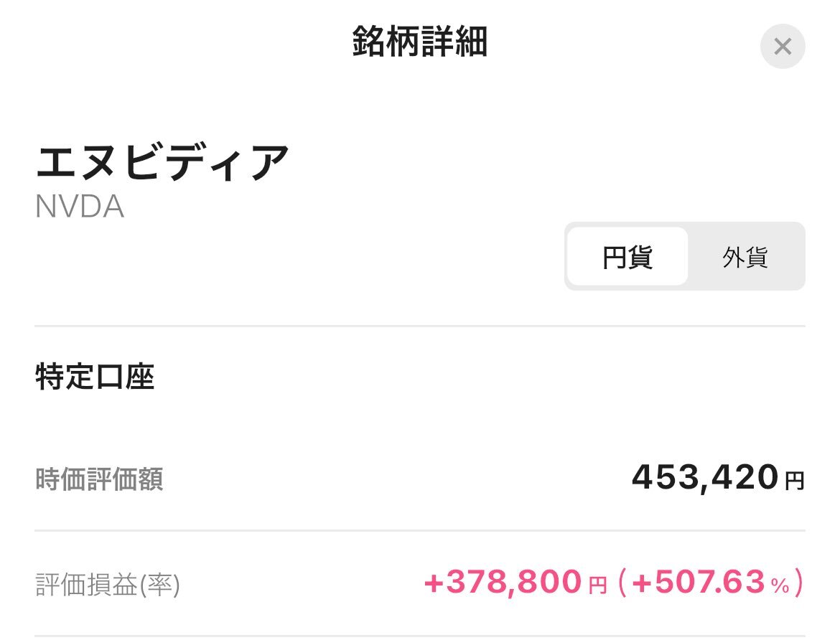Tap the 時価評価額 row
Image resolution: width=840 pixels, height=640 pixels.
tap(420, 478)
